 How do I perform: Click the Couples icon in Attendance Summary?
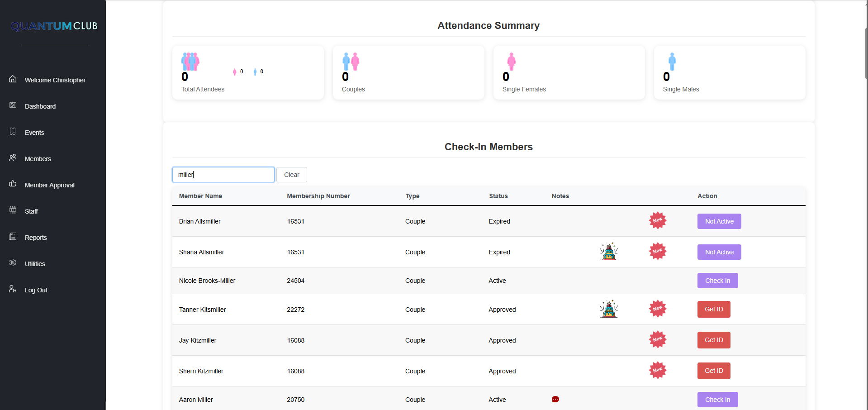pos(351,62)
